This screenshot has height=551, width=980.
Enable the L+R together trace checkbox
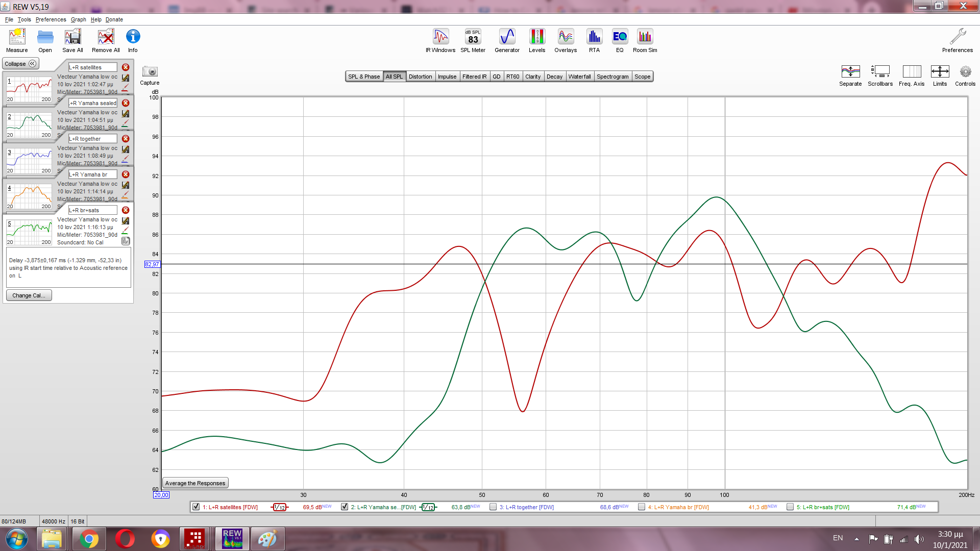[493, 507]
